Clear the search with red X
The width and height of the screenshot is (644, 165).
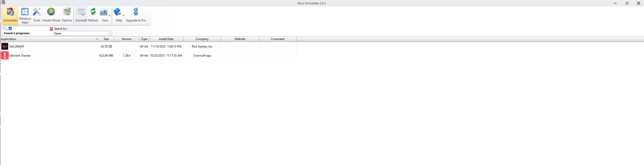[51, 29]
